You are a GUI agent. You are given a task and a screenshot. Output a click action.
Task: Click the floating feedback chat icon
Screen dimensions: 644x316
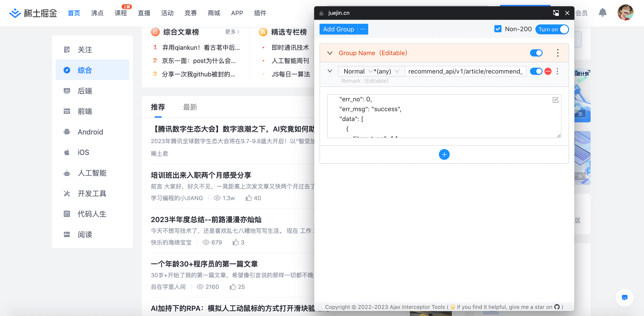click(624, 297)
